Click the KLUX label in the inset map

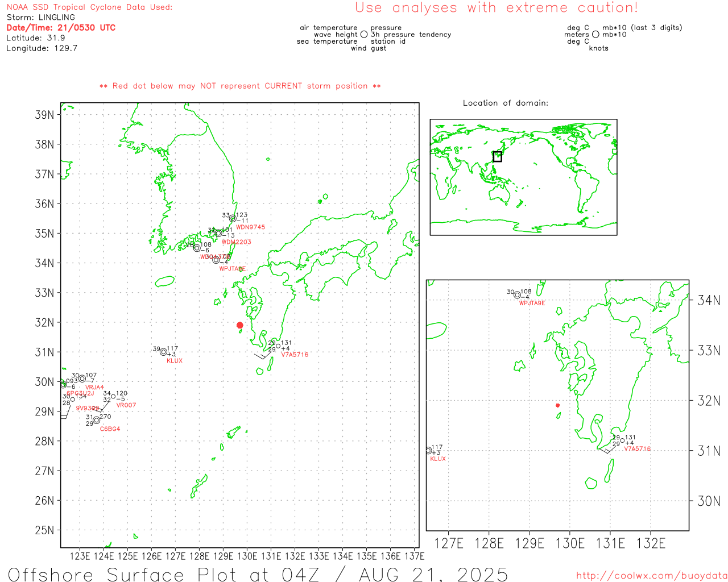click(438, 459)
